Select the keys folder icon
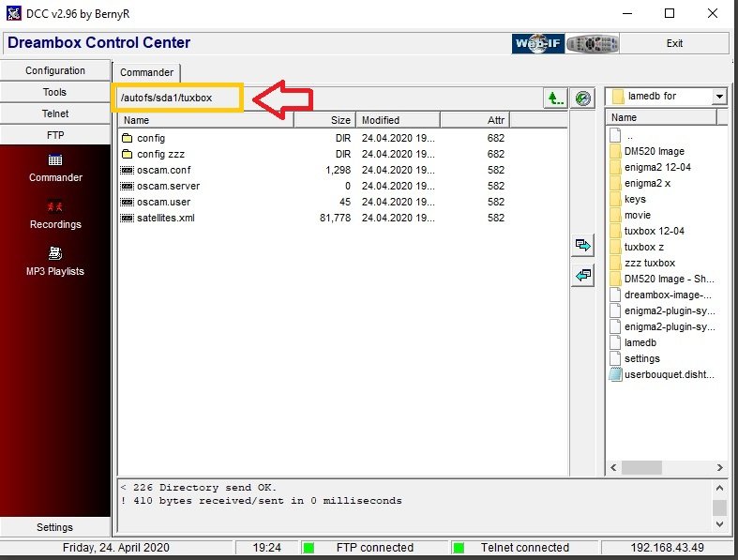738x560 pixels. 615,199
